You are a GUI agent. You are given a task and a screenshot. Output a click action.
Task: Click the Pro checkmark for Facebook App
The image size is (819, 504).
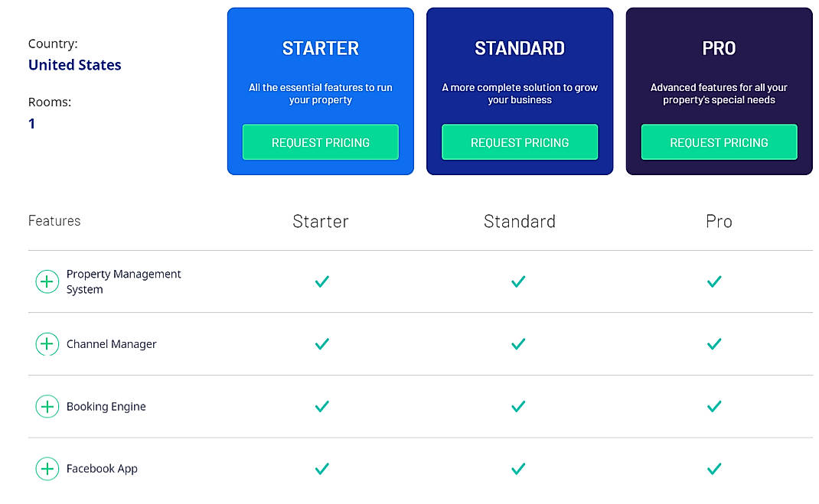pyautogui.click(x=714, y=469)
